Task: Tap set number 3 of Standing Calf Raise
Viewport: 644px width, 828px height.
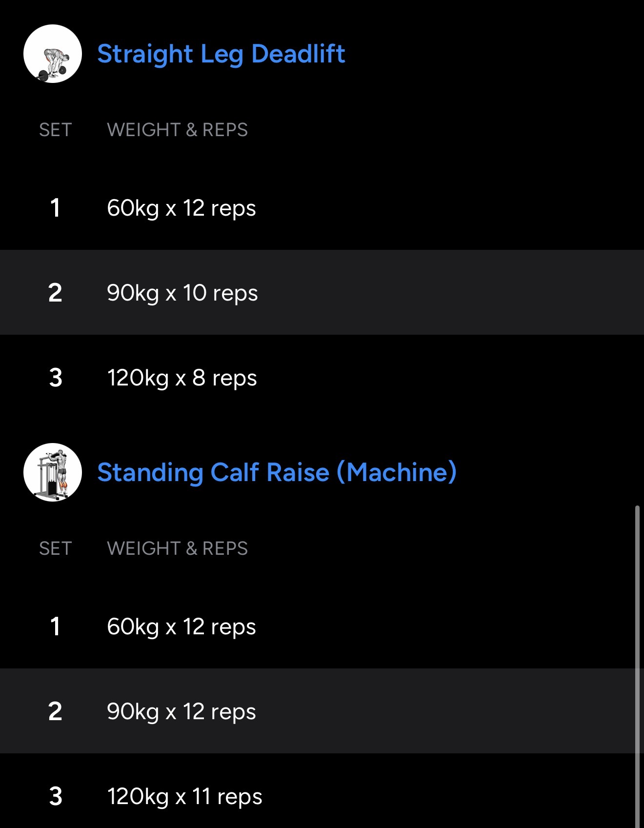Action: (x=56, y=796)
